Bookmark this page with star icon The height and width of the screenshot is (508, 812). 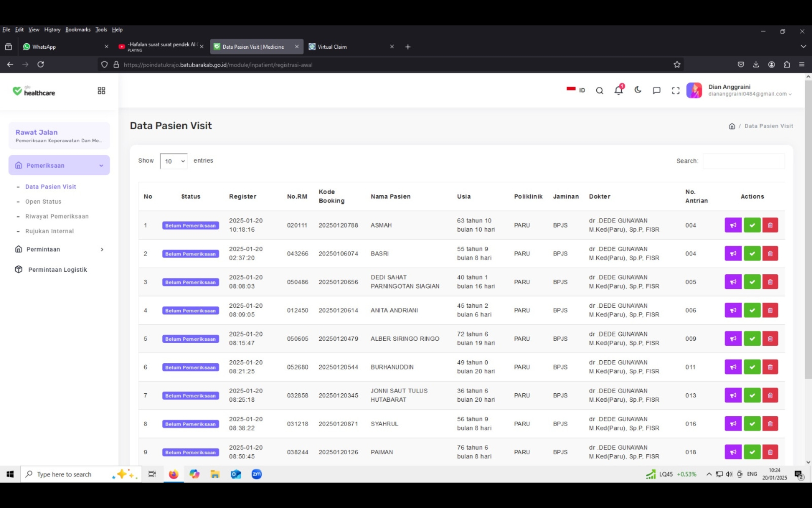click(677, 64)
